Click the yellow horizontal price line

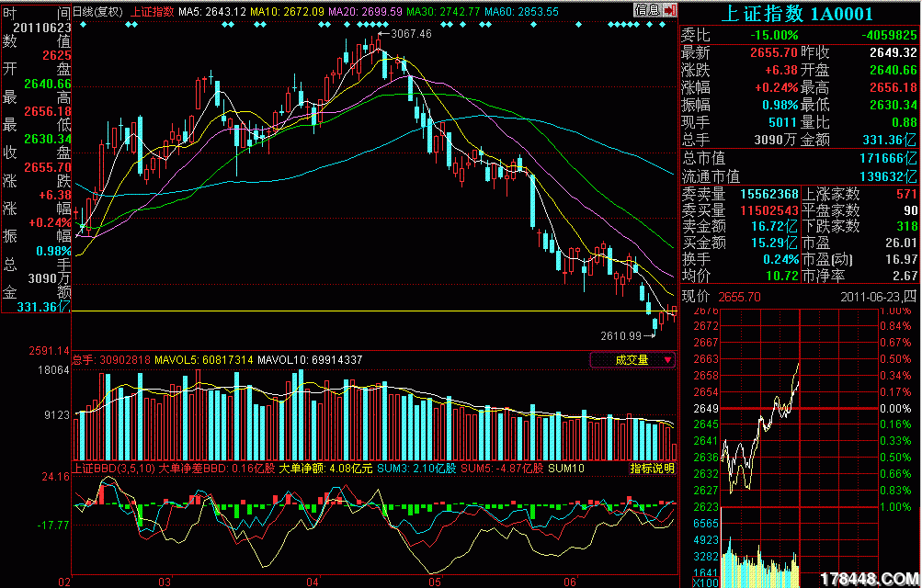[368, 311]
